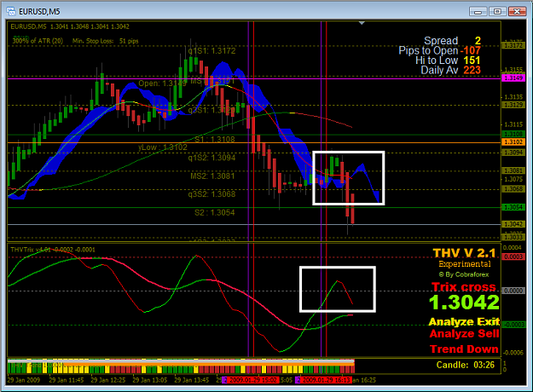Click the orange 1.3102 price axis tag
533x392 pixels.
[x=513, y=142]
